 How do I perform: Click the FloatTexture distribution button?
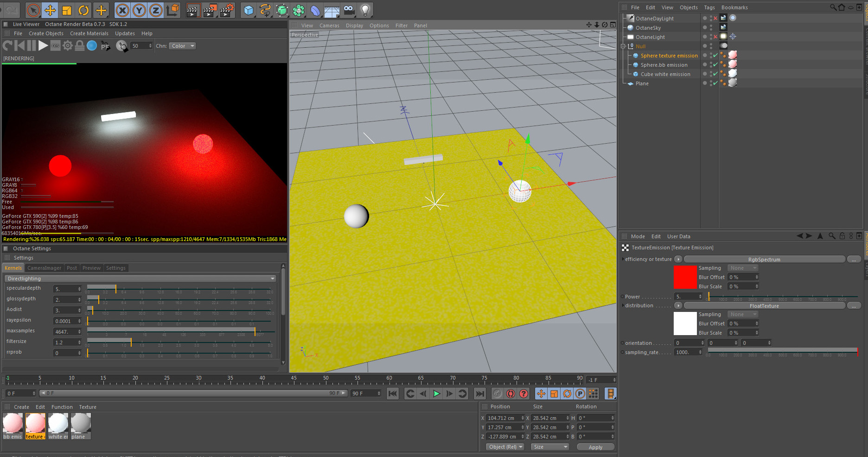pyautogui.click(x=764, y=306)
